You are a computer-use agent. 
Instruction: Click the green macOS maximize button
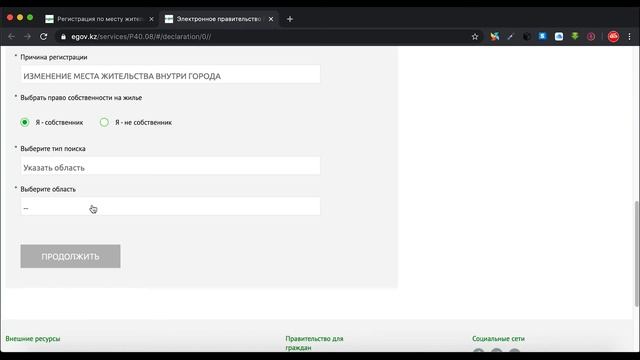tap(30, 18)
